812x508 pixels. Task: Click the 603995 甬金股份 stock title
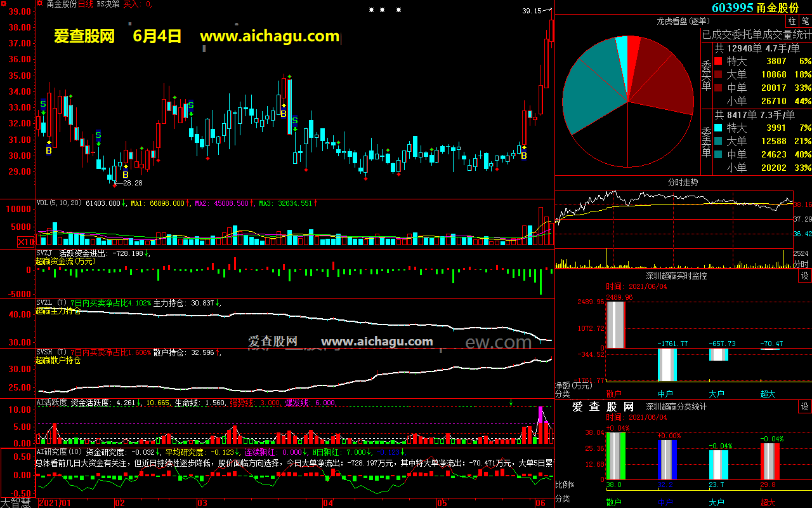pos(754,8)
